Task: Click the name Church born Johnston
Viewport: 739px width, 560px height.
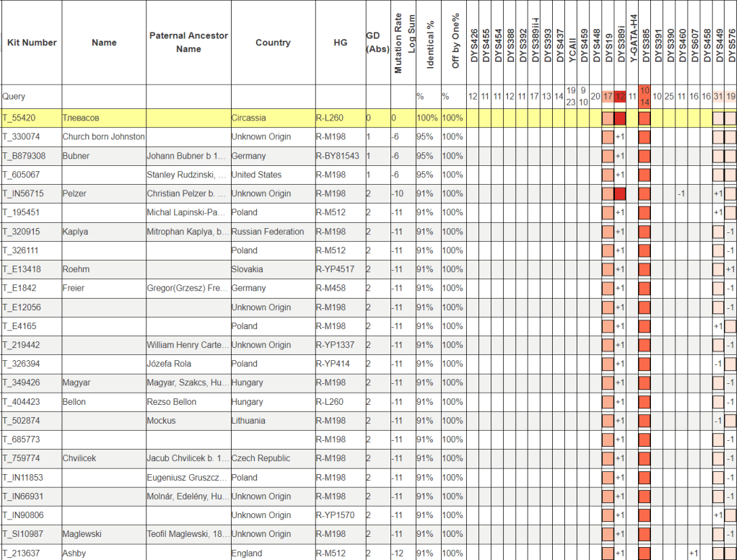Action: click(x=103, y=137)
